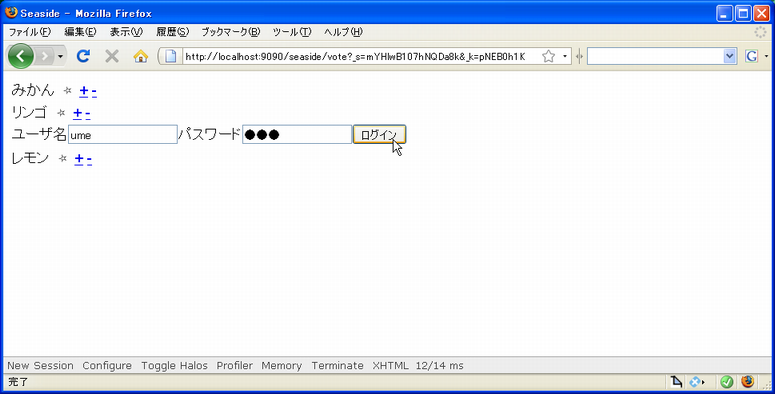
Task: Open the ツール menu
Action: (x=292, y=32)
